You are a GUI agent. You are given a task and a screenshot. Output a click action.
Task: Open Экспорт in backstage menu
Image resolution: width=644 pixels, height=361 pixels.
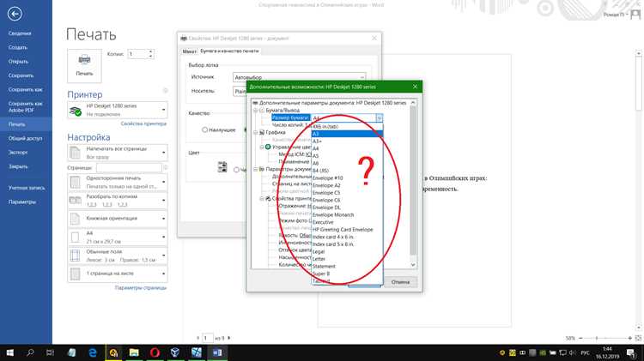point(18,152)
